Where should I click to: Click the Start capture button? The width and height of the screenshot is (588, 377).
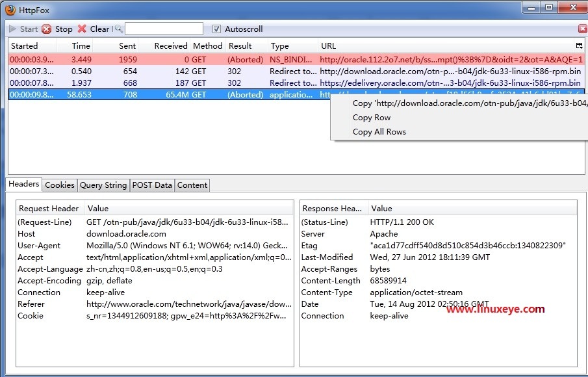(x=23, y=29)
